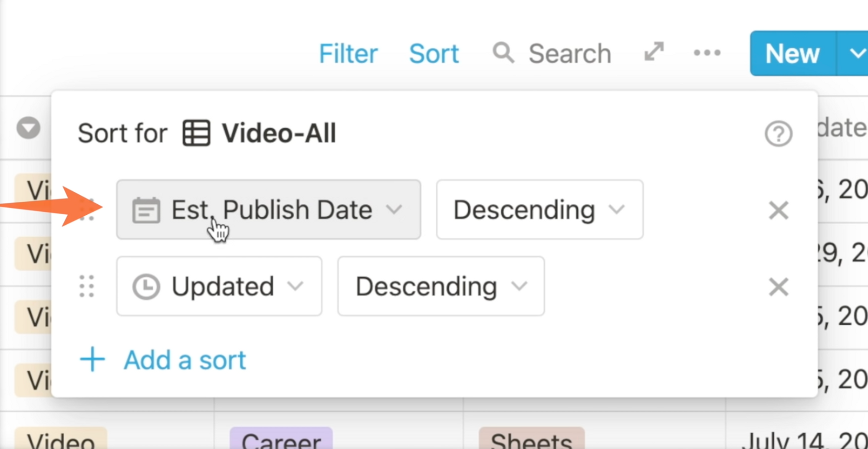868x449 pixels.
Task: Expand the New button dropdown arrow
Action: (853, 53)
